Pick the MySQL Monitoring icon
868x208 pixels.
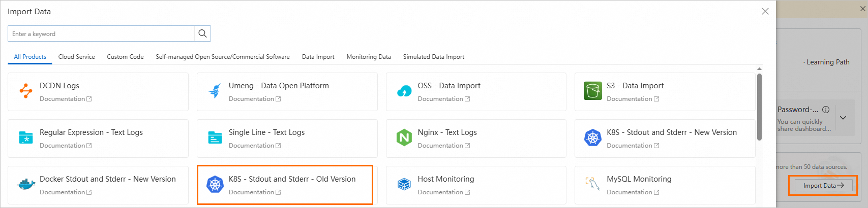click(x=592, y=184)
